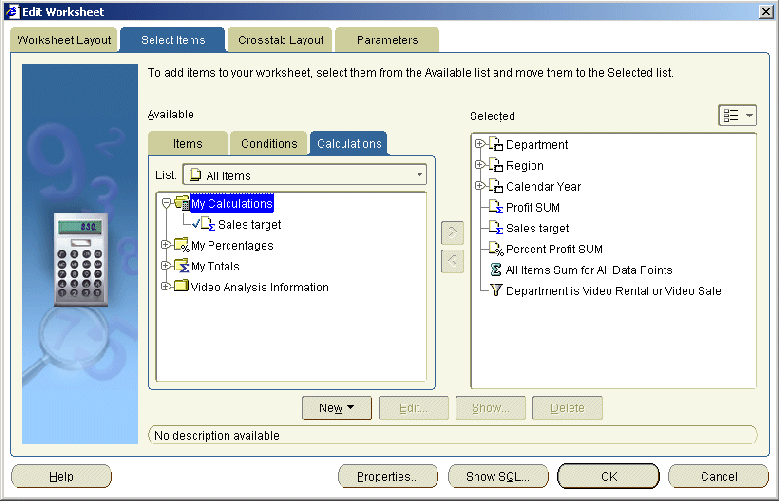The width and height of the screenshot is (779, 501).
Task: Select 'Video Analysis Information' text in tree
Action: [259, 287]
